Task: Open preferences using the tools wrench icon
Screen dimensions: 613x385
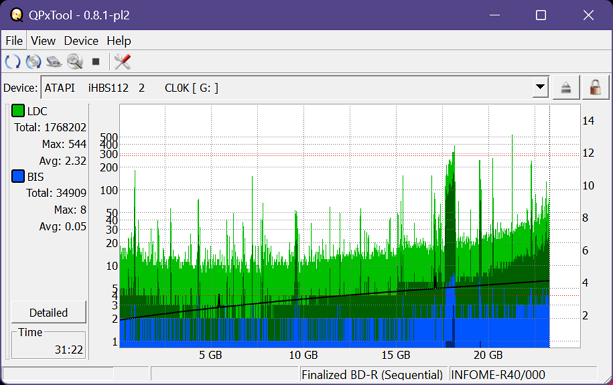Action: pos(122,62)
